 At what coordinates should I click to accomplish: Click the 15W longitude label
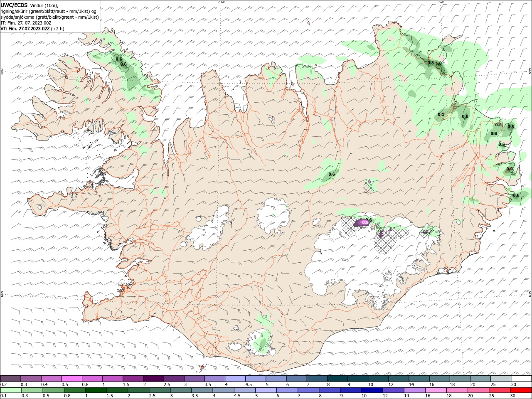(x=440, y=2)
